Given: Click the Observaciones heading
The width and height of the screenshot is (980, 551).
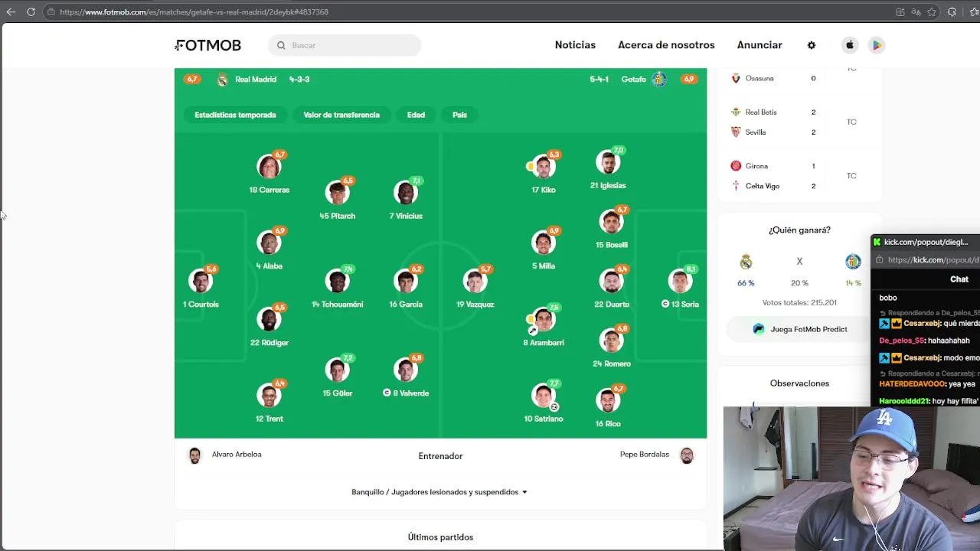Looking at the screenshot, I should pyautogui.click(x=799, y=383).
